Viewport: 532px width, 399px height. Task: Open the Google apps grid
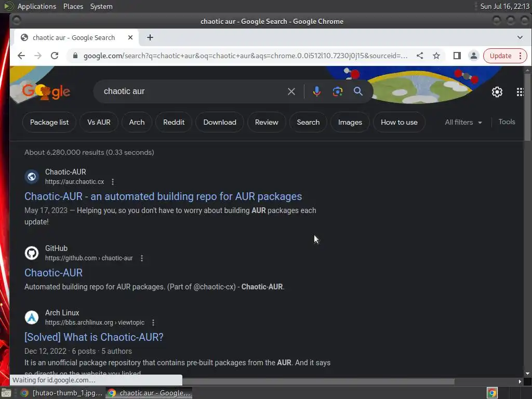[520, 92]
